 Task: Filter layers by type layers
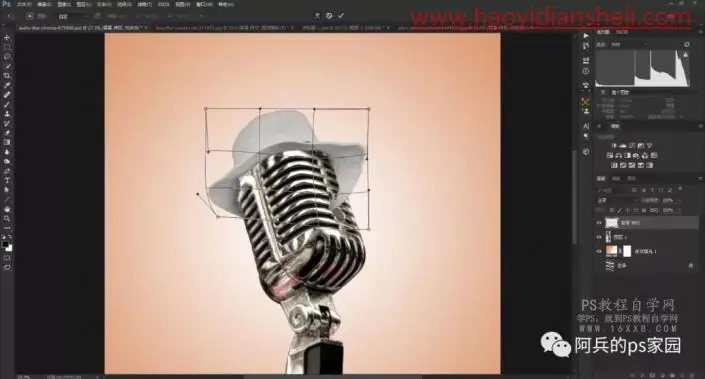[653, 190]
